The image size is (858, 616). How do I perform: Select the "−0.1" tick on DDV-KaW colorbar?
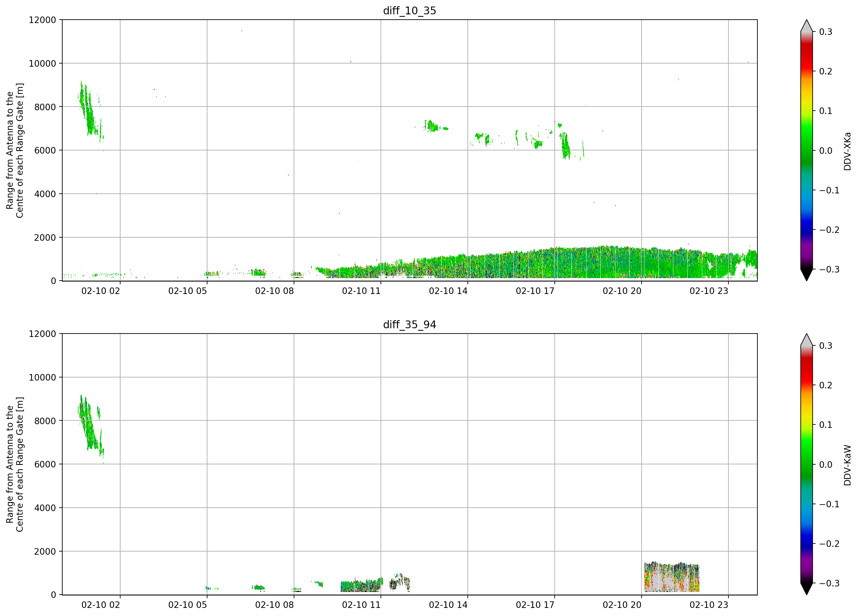pos(829,505)
